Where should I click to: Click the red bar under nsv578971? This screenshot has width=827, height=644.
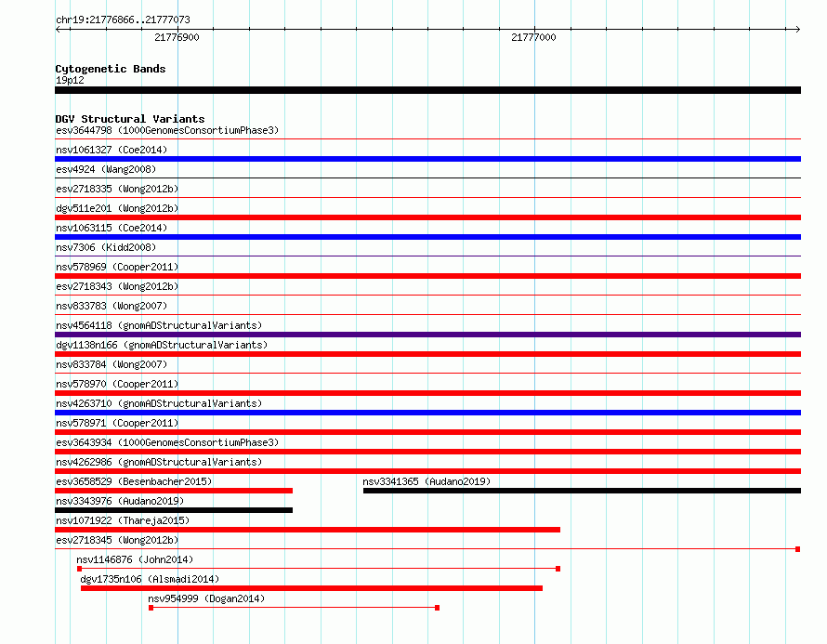click(x=427, y=432)
